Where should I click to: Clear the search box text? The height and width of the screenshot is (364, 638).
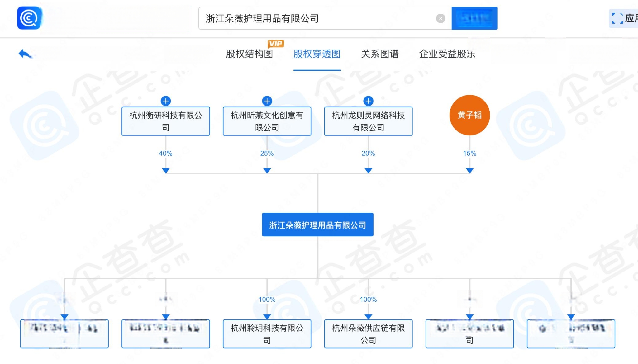pos(440,18)
